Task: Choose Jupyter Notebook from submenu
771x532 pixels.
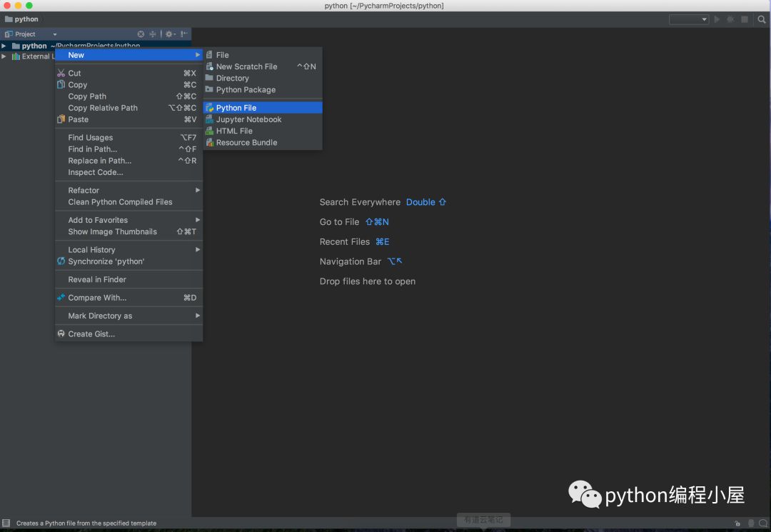Action: point(263,119)
